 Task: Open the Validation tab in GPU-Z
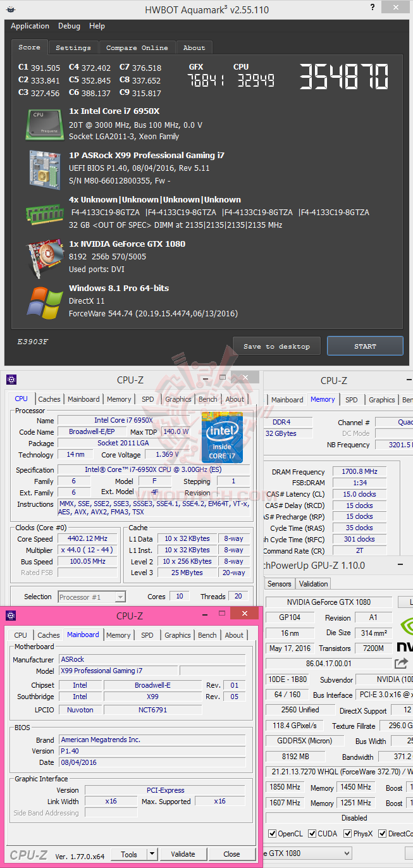[314, 584]
